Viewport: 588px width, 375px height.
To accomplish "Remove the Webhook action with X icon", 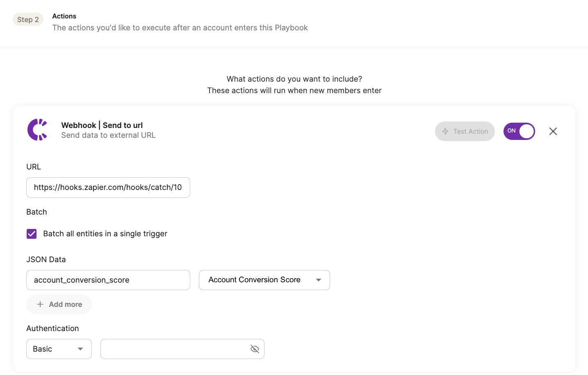I will click(x=553, y=131).
